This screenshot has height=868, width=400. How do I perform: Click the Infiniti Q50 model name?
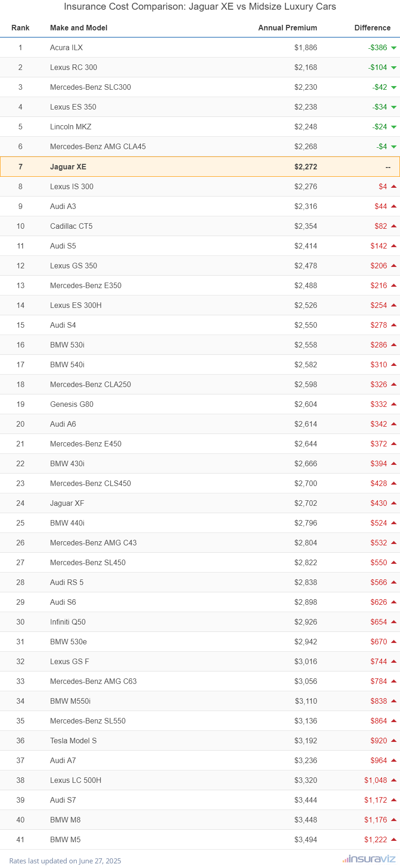click(x=68, y=622)
